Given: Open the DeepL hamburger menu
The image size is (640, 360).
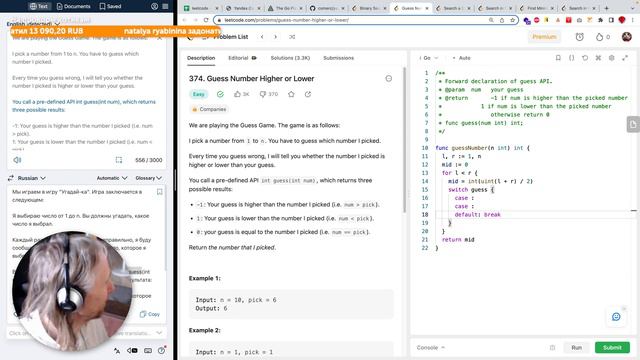Looking at the screenshot, I should pyautogui.click(x=165, y=6).
